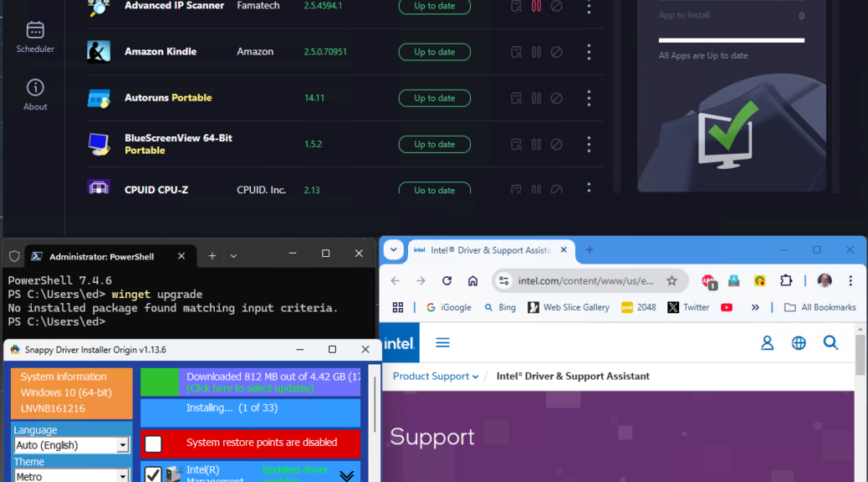Open Intel account sign-in icon

click(768, 343)
